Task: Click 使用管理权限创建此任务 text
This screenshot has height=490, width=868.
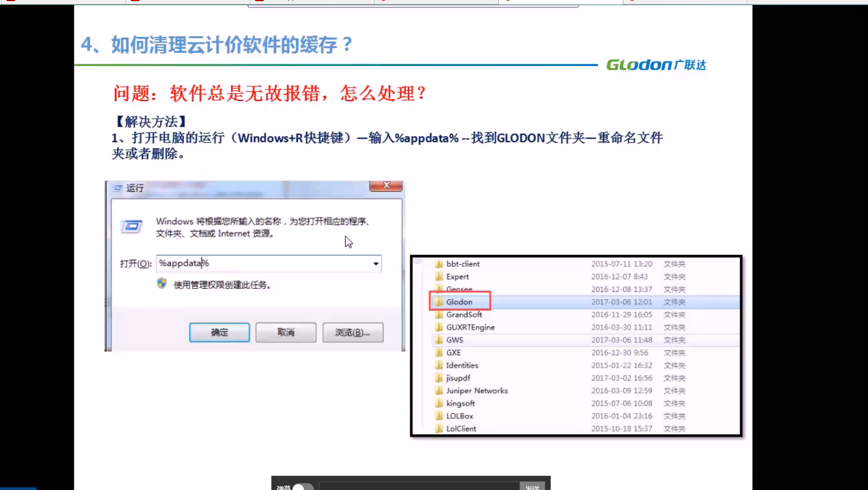Action: coord(222,284)
